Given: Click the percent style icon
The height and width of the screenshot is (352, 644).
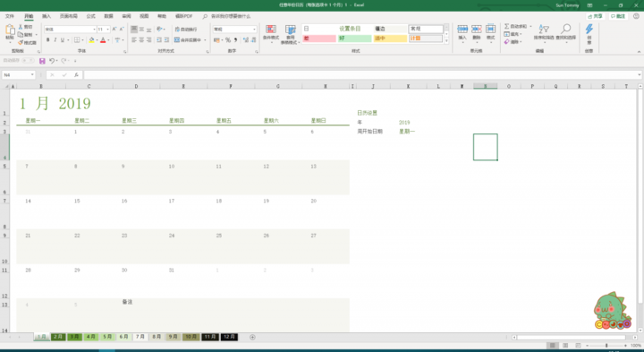Looking at the screenshot, I should (228, 40).
